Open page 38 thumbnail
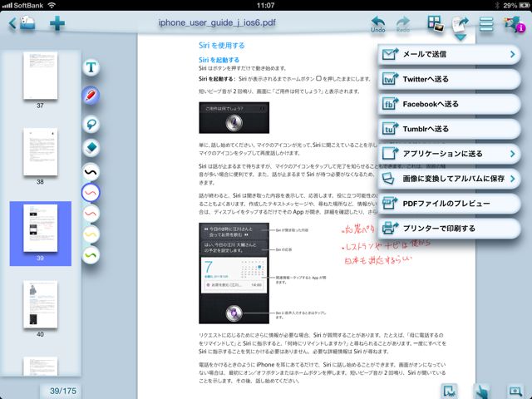 tap(41, 152)
